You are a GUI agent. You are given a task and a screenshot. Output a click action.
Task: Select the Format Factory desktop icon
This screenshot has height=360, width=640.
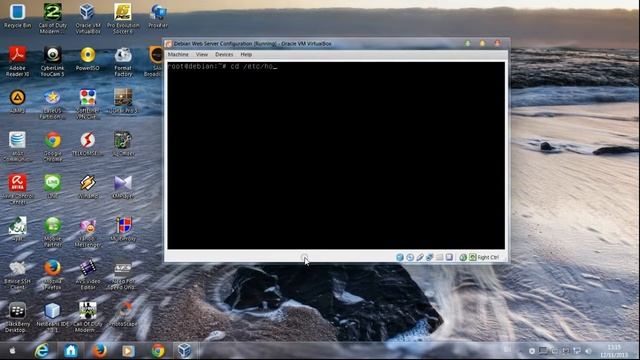[123, 62]
